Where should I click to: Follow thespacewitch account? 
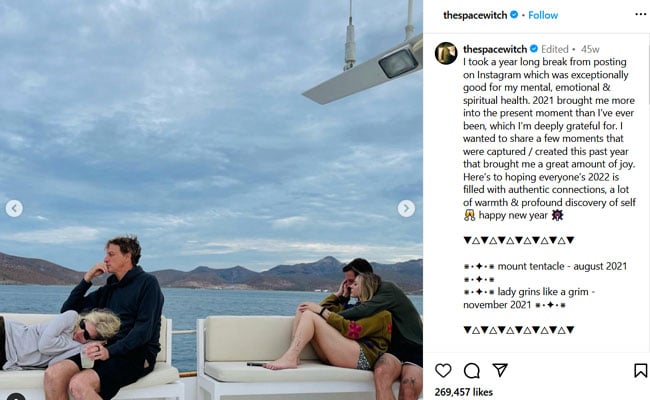pos(543,15)
